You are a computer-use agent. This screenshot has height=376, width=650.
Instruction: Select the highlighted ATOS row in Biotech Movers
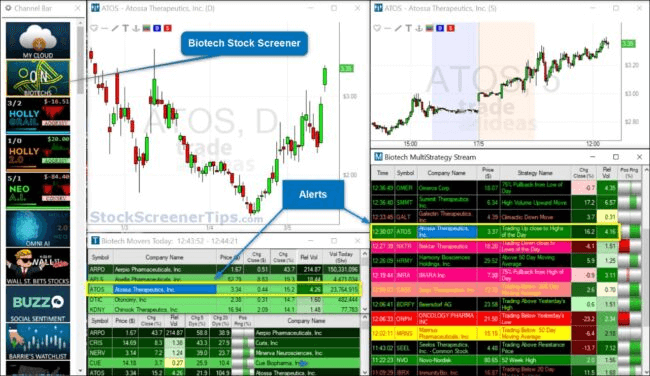pyautogui.click(x=224, y=289)
